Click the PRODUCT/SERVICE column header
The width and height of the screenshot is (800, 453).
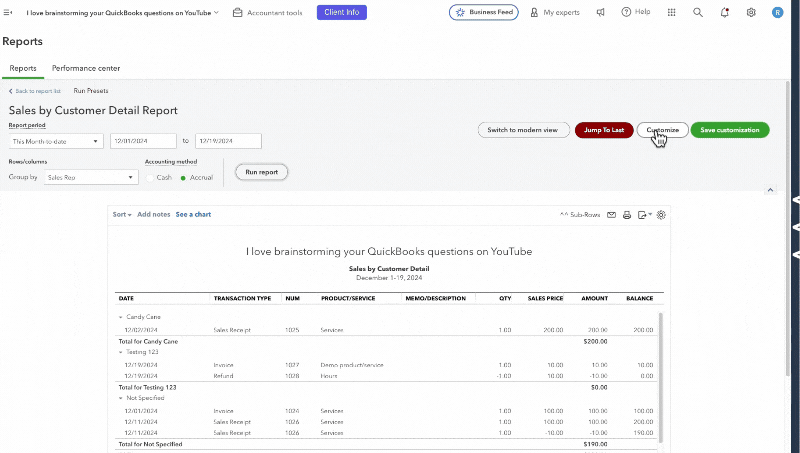point(348,298)
